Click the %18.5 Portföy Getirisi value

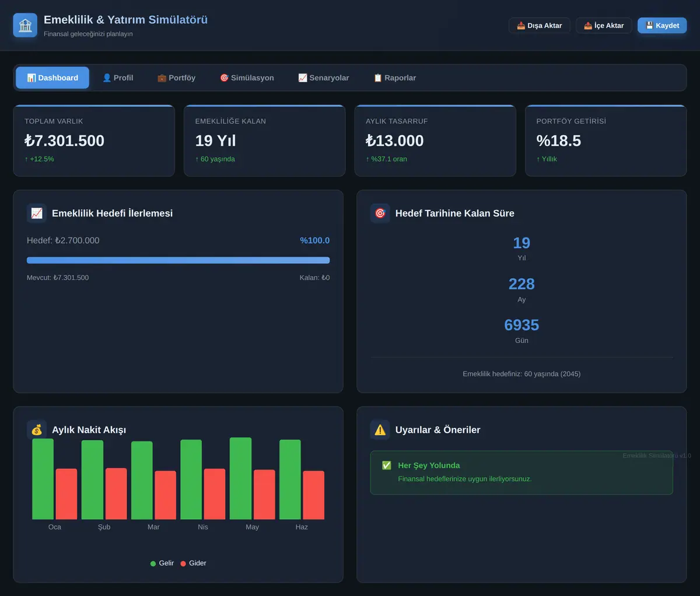coord(558,141)
